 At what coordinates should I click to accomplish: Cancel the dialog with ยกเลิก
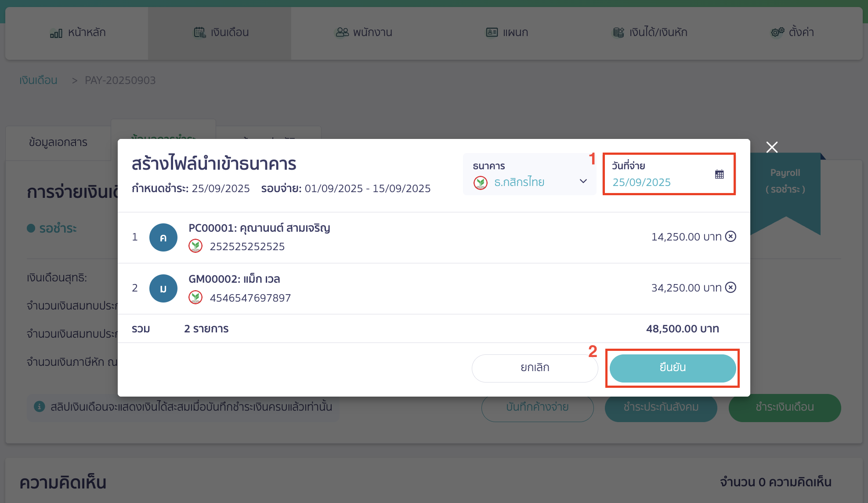click(535, 368)
